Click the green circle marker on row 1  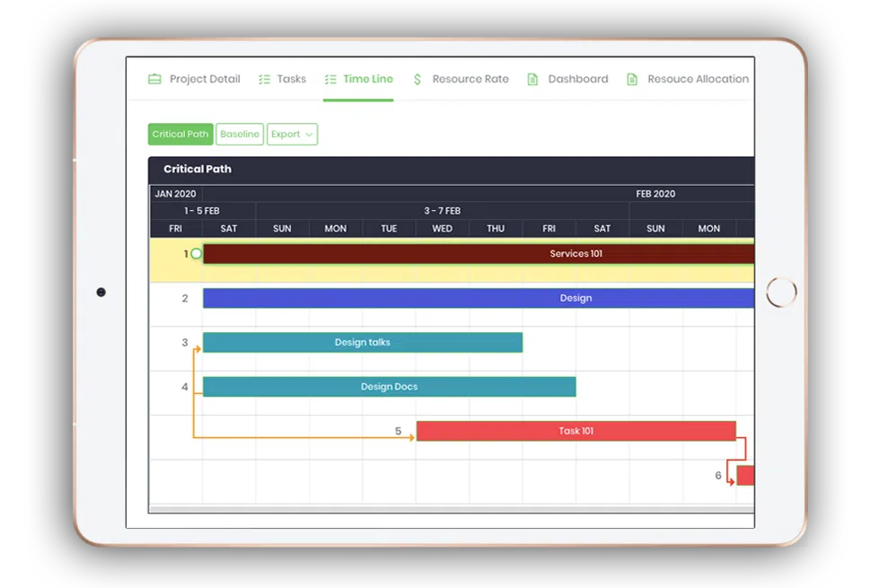tap(196, 254)
